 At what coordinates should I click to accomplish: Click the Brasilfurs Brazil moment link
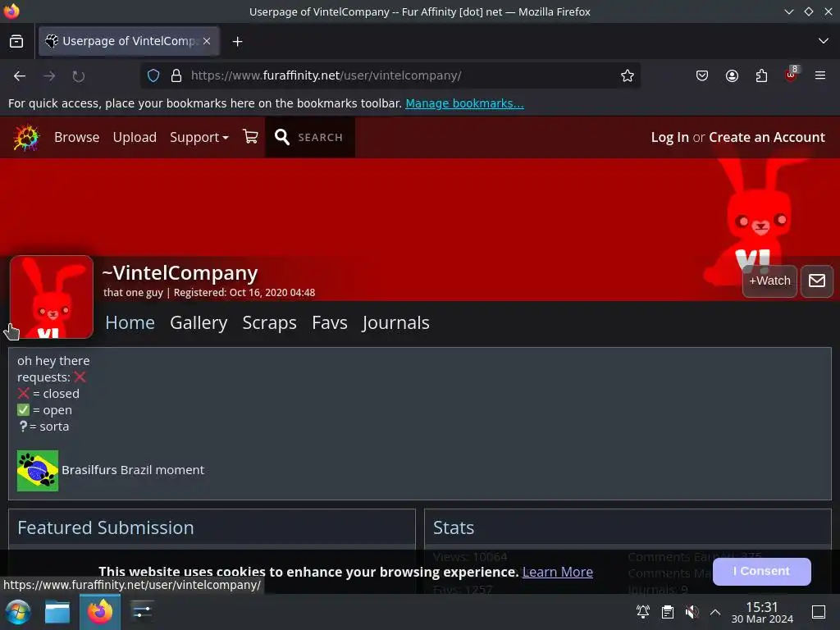click(x=132, y=470)
